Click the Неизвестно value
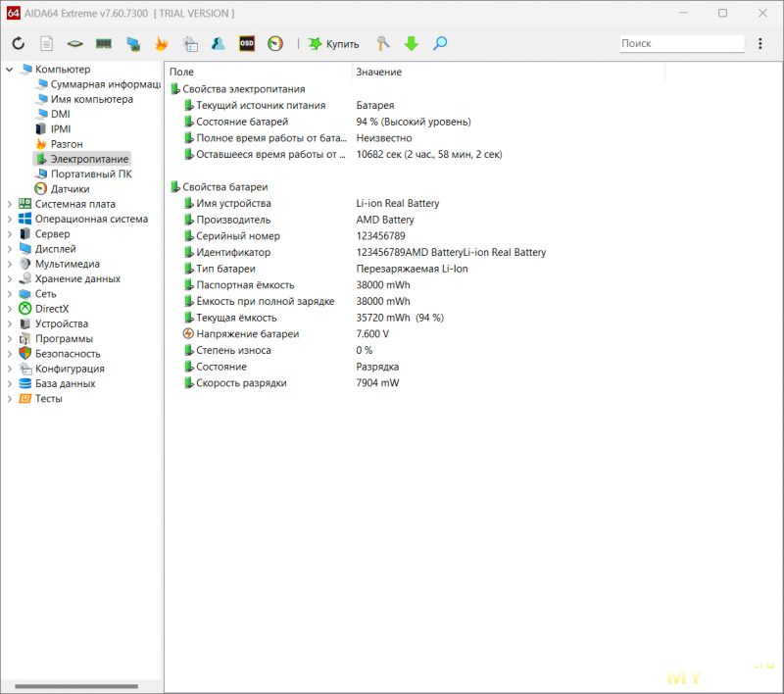 tap(384, 138)
